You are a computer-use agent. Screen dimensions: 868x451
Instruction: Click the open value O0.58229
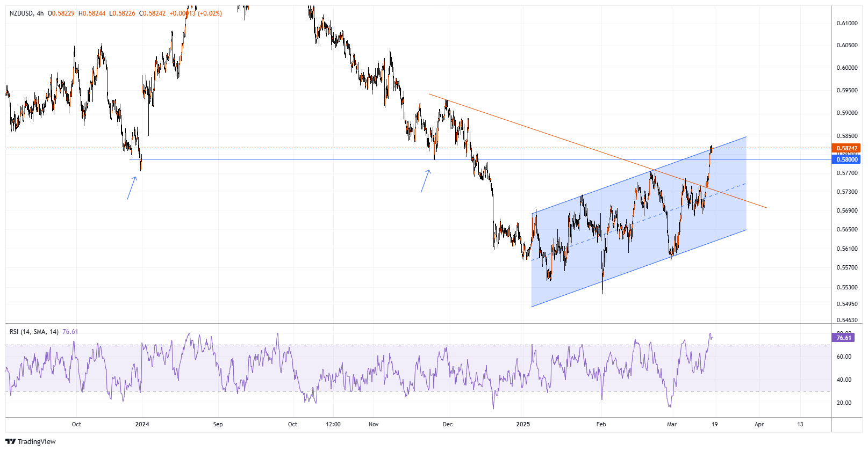(61, 13)
